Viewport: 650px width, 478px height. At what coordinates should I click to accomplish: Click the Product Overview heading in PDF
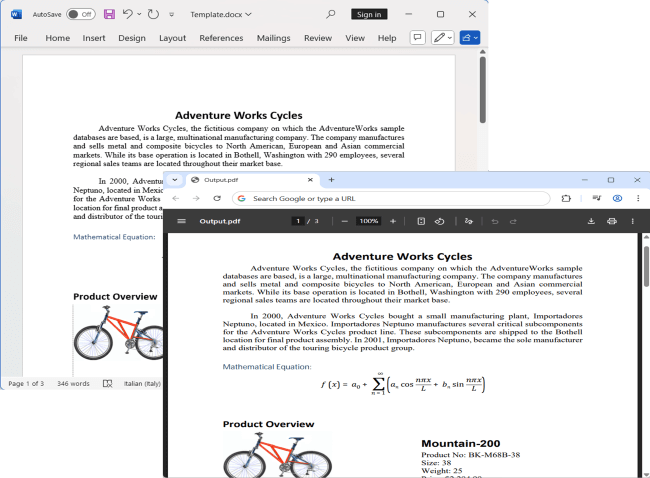268,424
